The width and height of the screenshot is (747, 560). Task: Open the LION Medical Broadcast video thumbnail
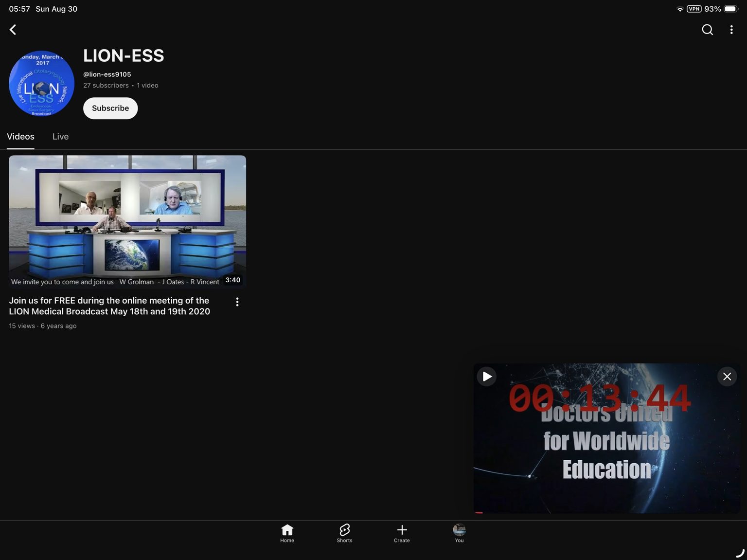pyautogui.click(x=127, y=222)
